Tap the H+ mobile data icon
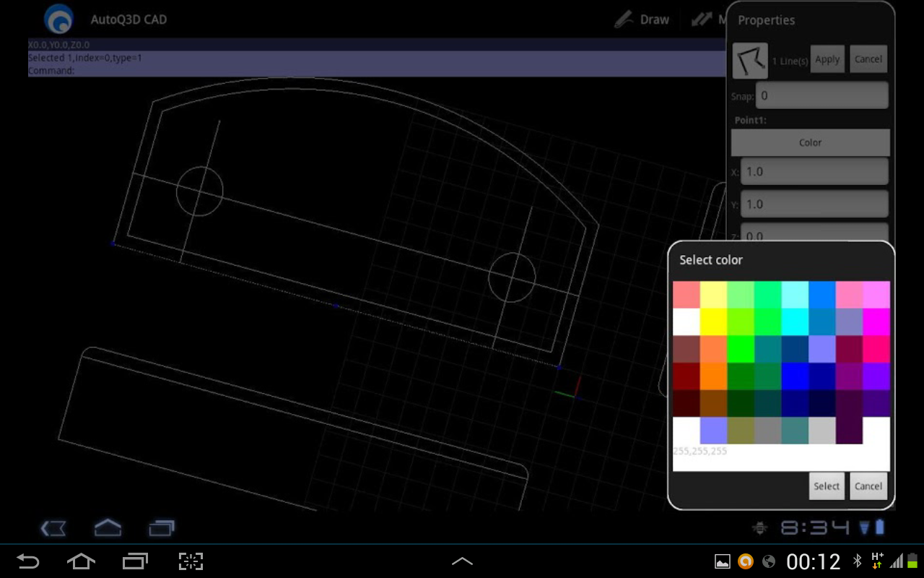The height and width of the screenshot is (578, 924). pos(878,561)
